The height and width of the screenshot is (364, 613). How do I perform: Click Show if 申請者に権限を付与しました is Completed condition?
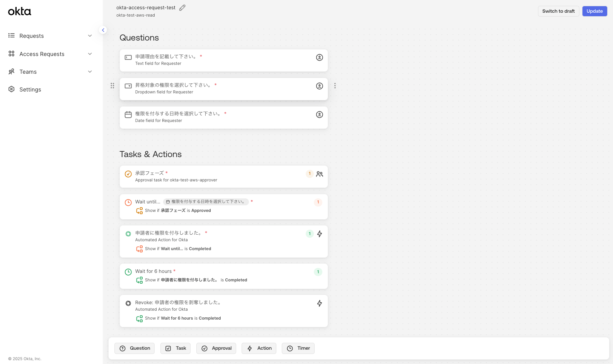196,280
